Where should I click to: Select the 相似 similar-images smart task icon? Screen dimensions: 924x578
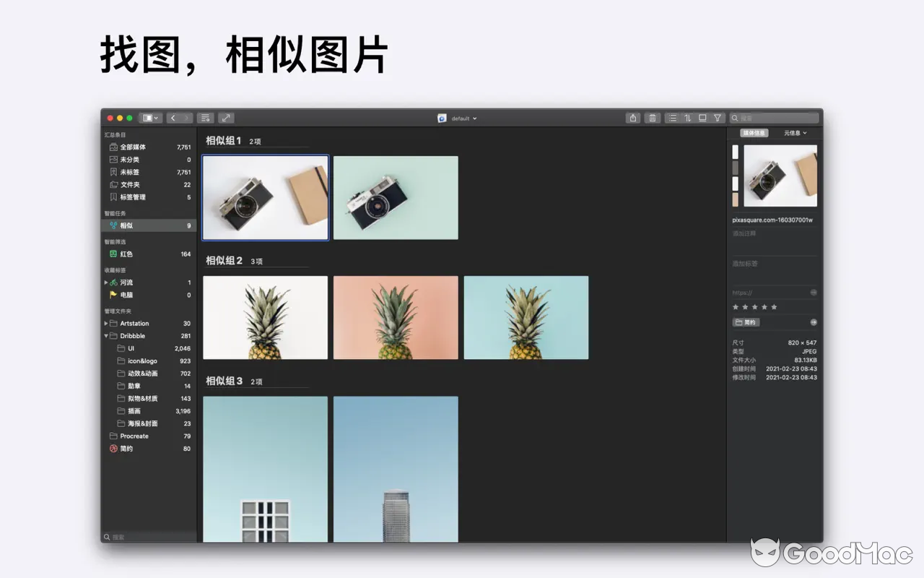115,225
